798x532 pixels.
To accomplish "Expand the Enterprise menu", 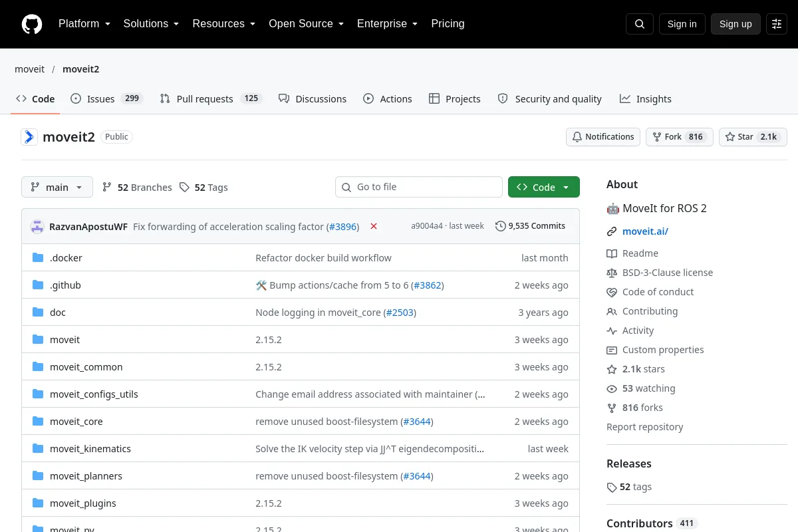I will [388, 23].
